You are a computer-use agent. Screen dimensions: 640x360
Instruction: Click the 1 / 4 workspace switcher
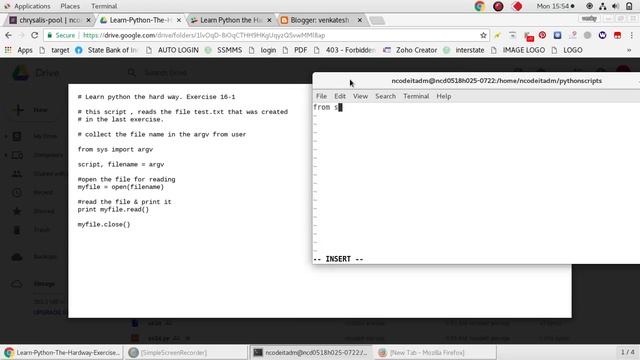tap(628, 352)
